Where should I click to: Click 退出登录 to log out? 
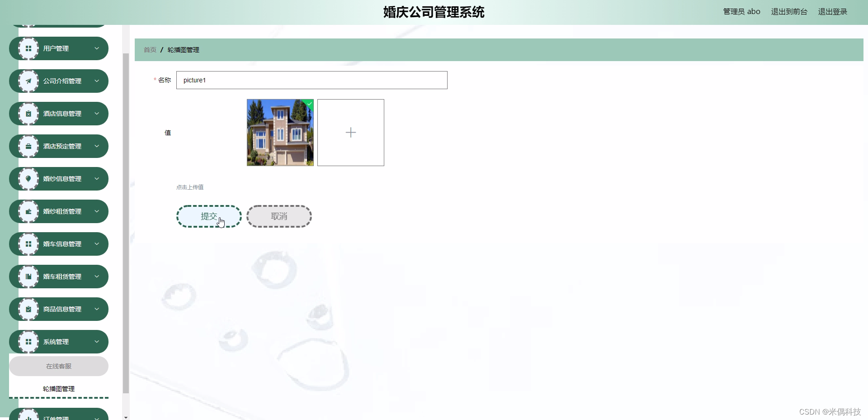click(x=832, y=12)
